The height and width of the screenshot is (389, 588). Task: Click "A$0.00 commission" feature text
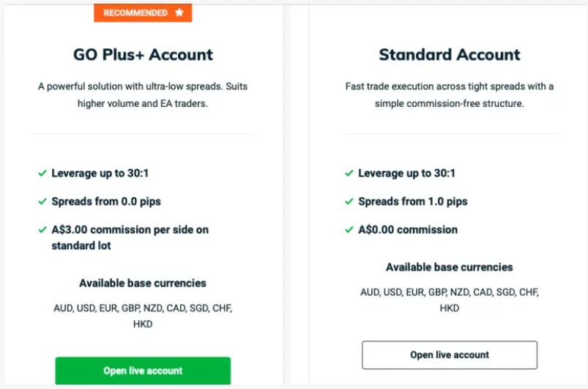coord(408,229)
